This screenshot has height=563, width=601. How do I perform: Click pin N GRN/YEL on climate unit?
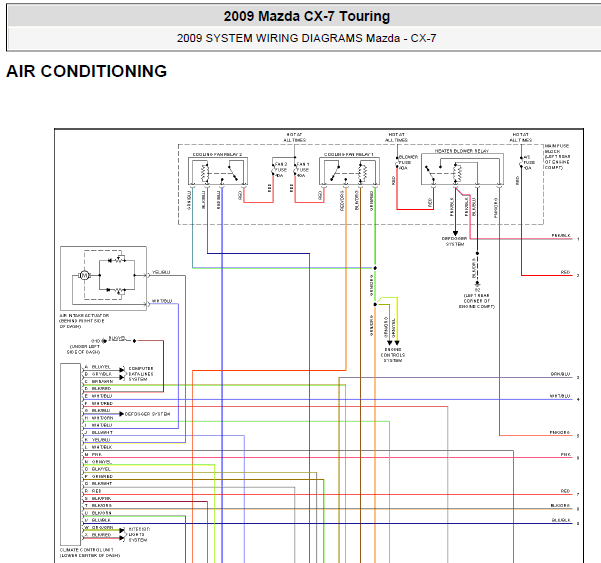[98, 461]
